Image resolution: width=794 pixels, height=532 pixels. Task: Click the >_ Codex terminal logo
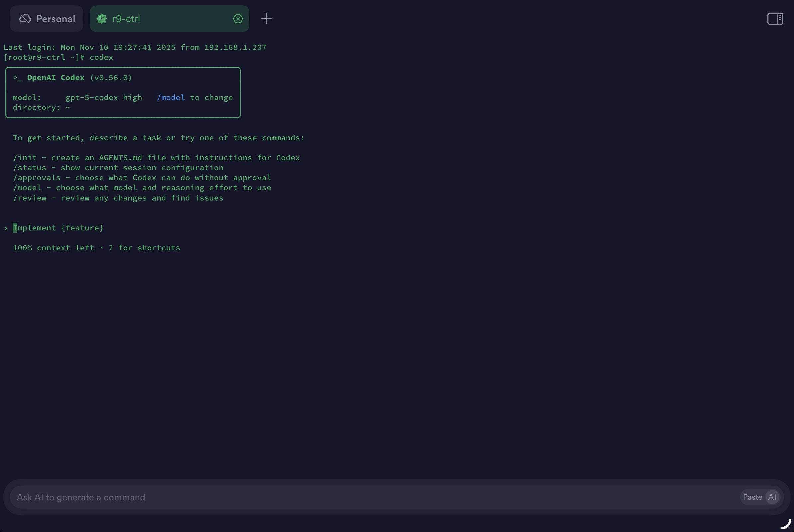coord(17,78)
